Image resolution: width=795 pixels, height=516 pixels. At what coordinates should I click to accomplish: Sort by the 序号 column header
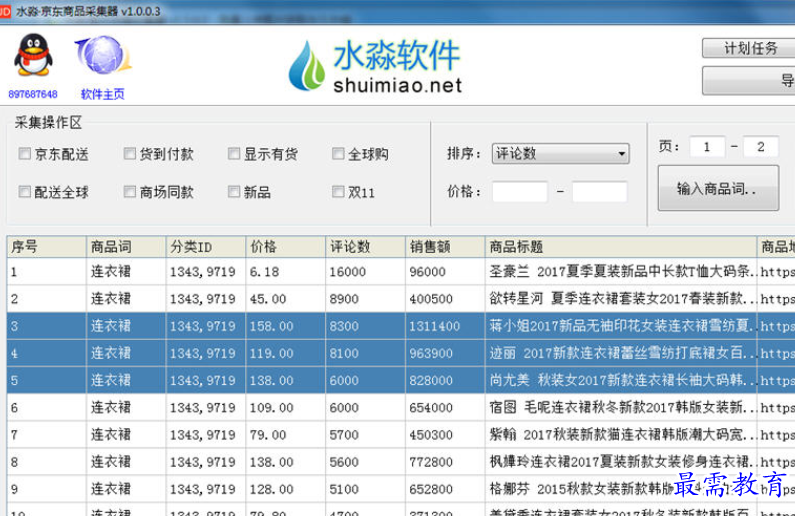click(46, 247)
